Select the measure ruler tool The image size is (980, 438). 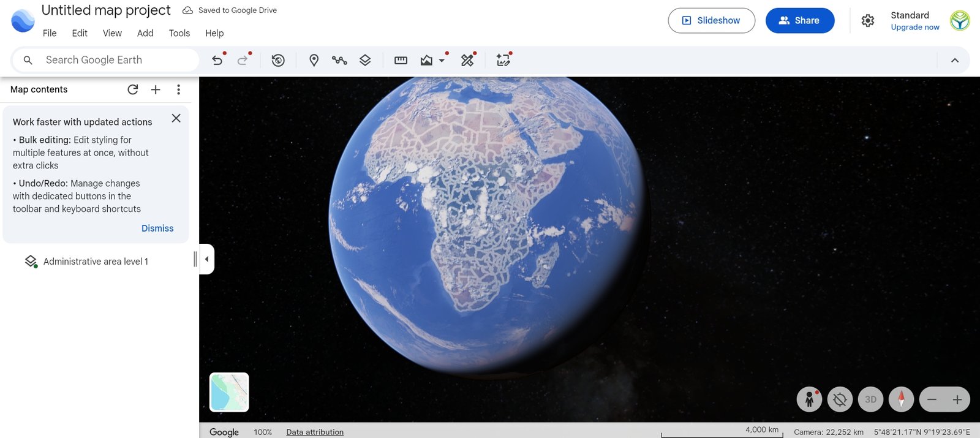(x=401, y=60)
